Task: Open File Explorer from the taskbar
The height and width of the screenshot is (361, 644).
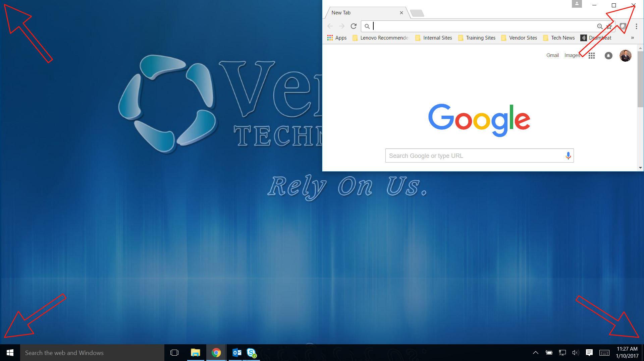Action: [x=195, y=353]
